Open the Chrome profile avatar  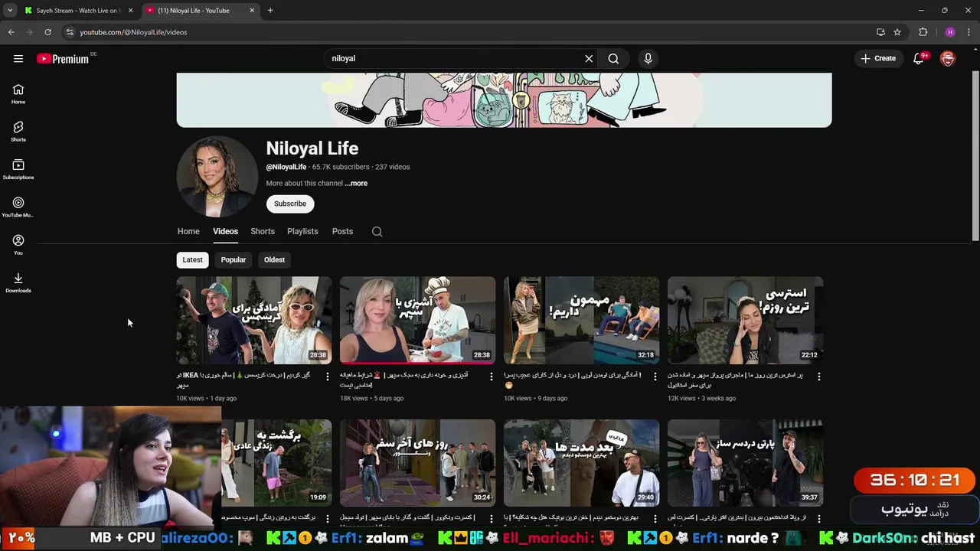point(950,32)
